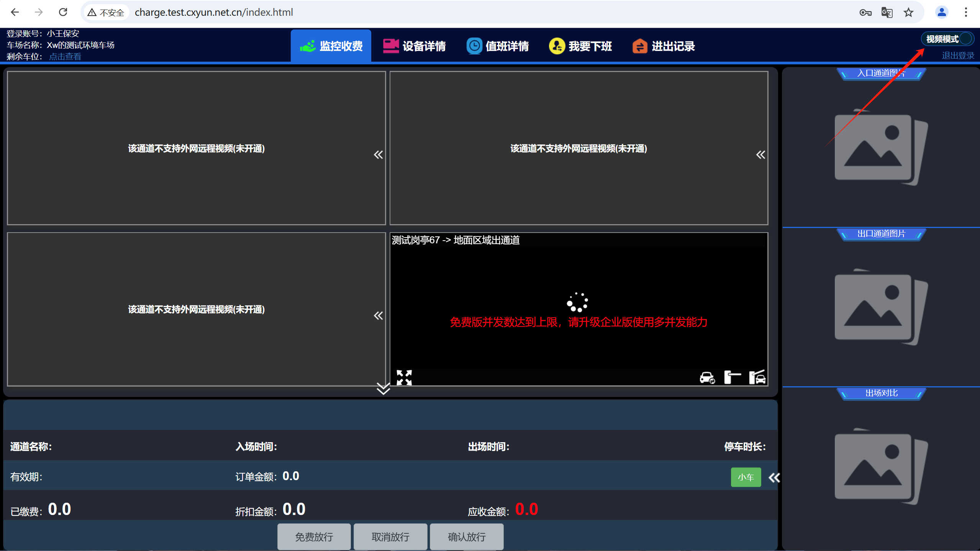Bookmark this page with star icon
This screenshot has width=980, height=551.
(908, 12)
